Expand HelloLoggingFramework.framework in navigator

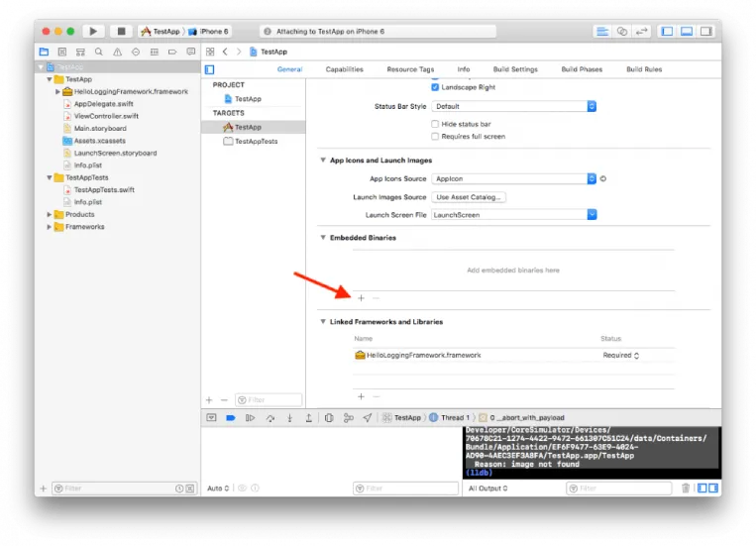(x=57, y=91)
